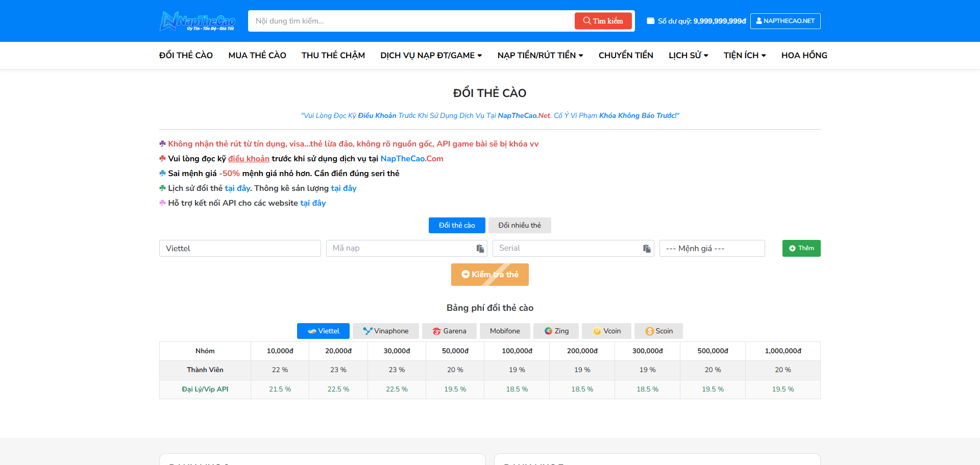
Task: Open the ĐỔI THẺ CÀO menu item
Action: pos(186,55)
